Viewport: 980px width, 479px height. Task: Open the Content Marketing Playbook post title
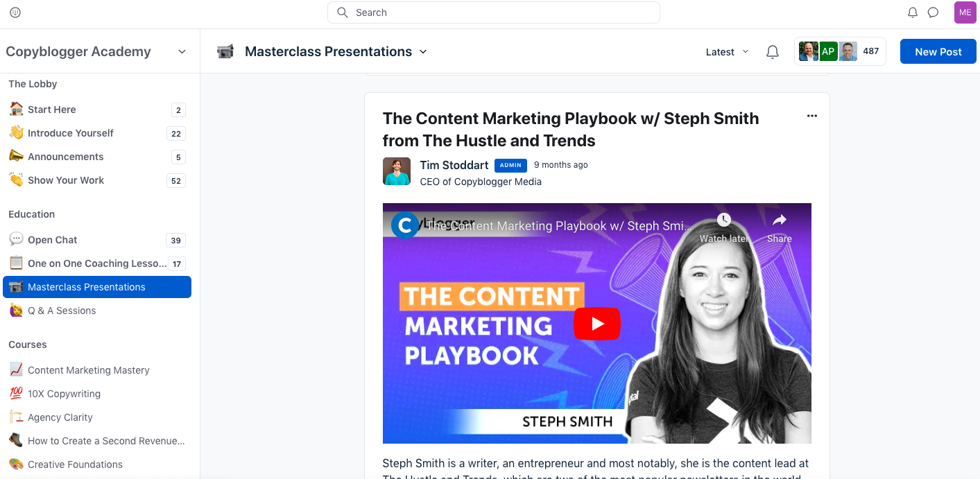(x=571, y=130)
